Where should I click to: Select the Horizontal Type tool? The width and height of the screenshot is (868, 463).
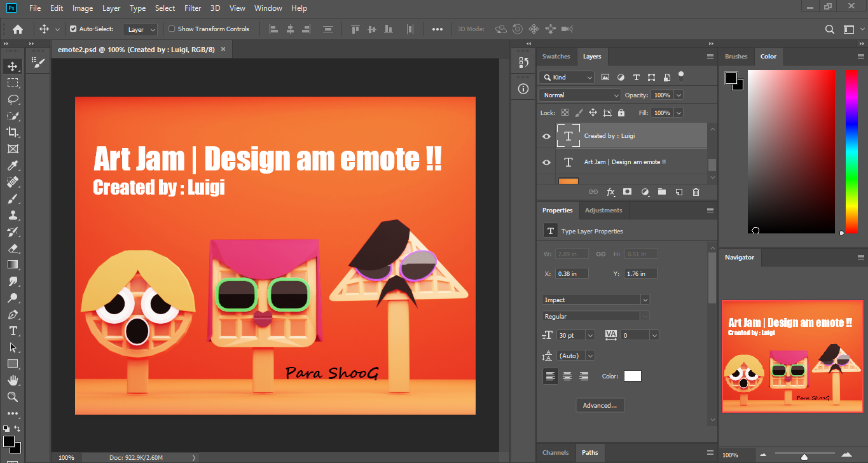click(11, 331)
